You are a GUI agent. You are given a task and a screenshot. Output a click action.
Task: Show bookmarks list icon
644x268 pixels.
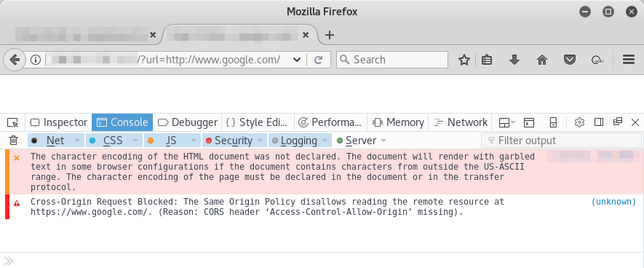[x=487, y=60]
